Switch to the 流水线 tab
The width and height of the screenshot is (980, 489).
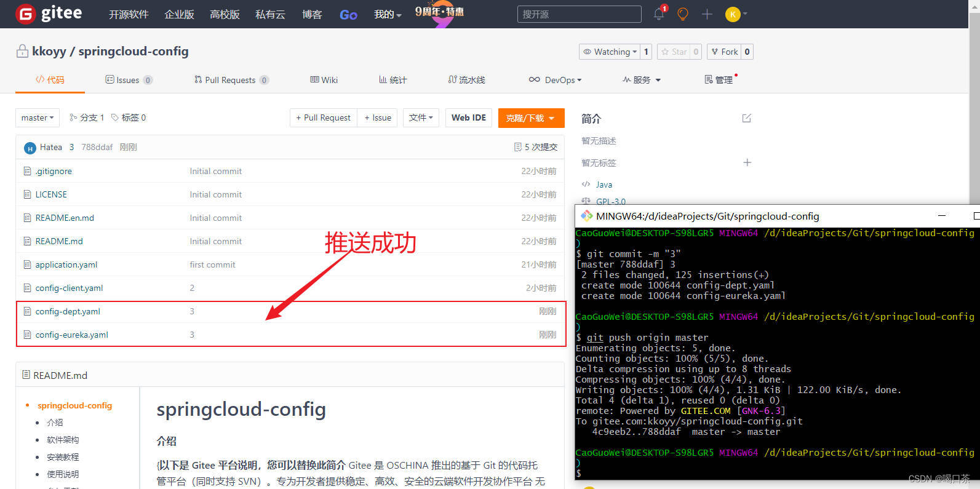click(467, 80)
